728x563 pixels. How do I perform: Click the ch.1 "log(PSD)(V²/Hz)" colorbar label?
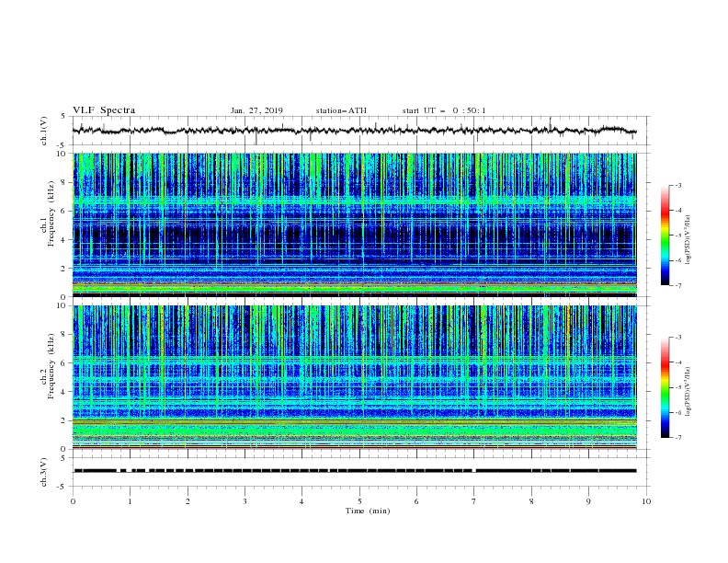pyautogui.click(x=688, y=240)
